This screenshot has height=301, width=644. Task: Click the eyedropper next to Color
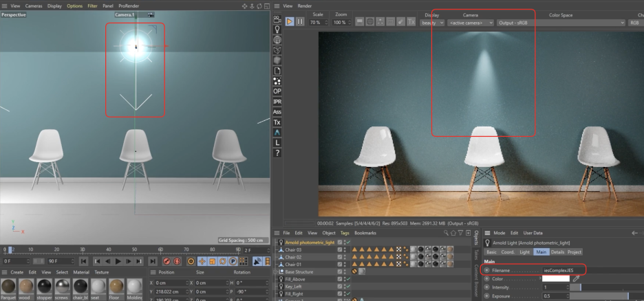coord(577,278)
